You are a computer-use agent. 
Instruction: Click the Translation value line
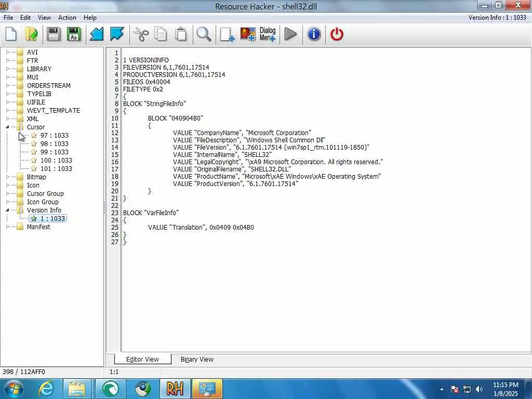point(201,228)
